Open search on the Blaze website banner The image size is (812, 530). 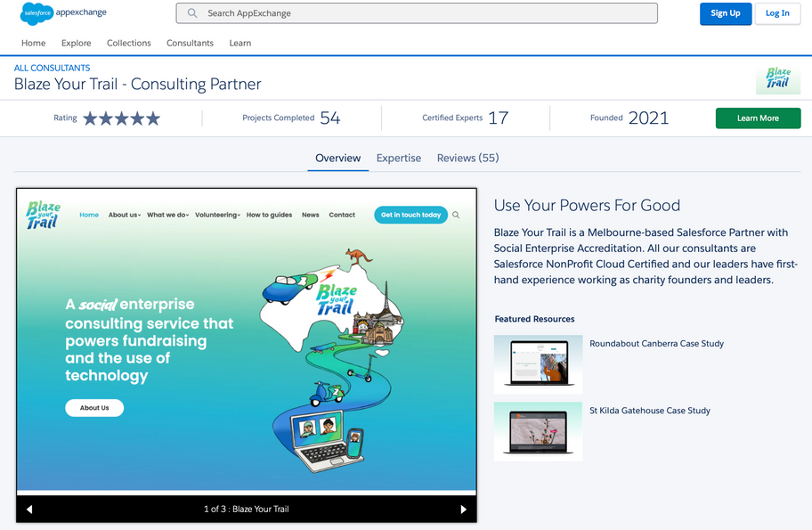pyautogui.click(x=454, y=215)
